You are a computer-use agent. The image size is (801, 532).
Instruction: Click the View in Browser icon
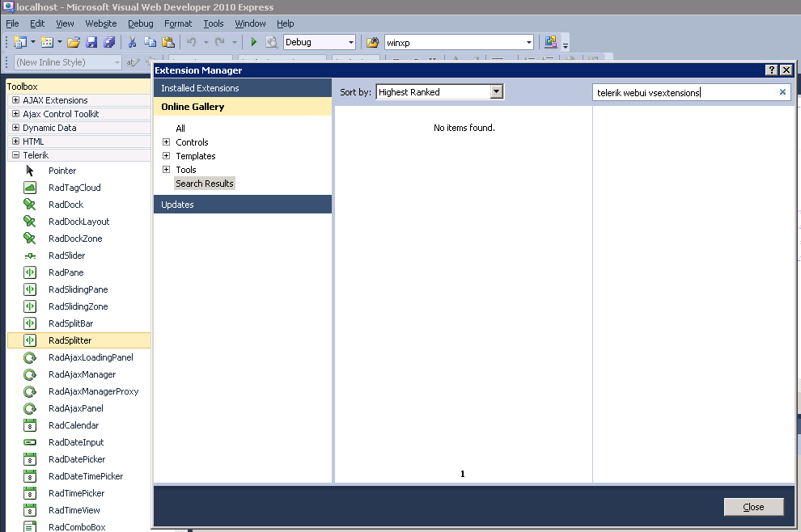click(x=272, y=42)
